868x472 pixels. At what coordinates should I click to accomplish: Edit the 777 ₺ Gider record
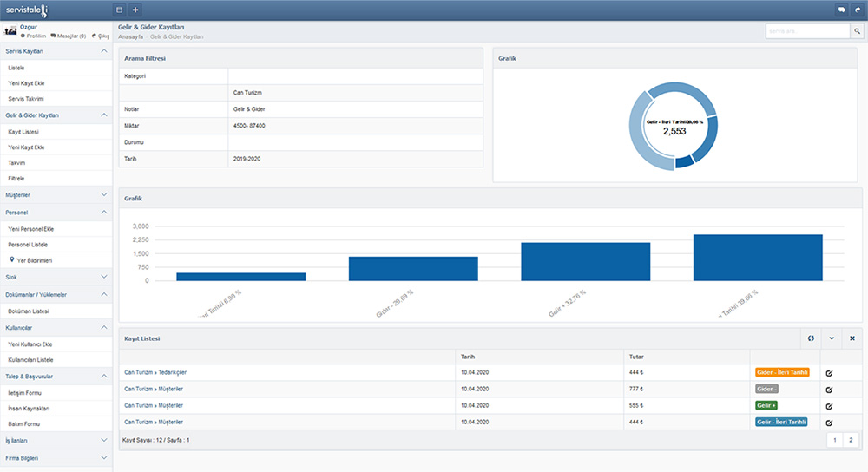click(x=829, y=389)
